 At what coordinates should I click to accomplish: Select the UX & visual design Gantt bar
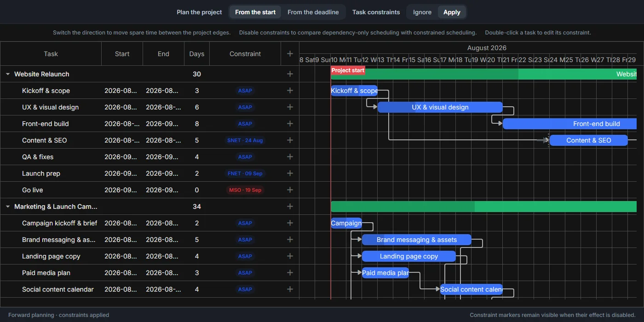tap(440, 107)
